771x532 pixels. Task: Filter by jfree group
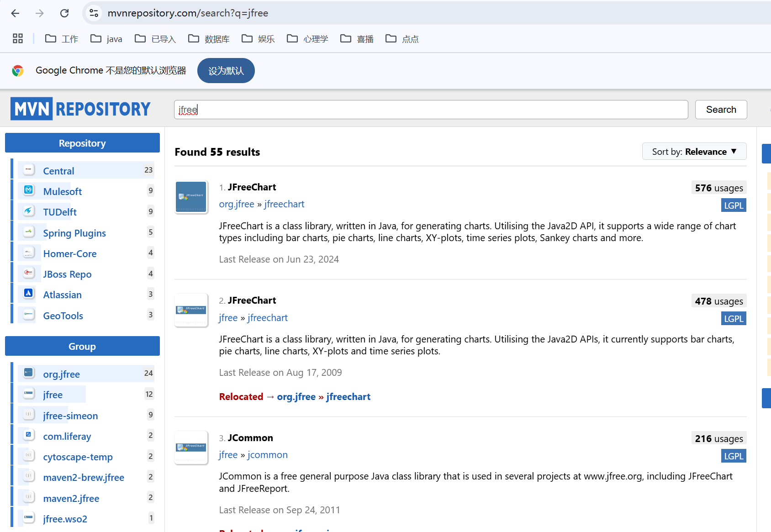click(53, 395)
